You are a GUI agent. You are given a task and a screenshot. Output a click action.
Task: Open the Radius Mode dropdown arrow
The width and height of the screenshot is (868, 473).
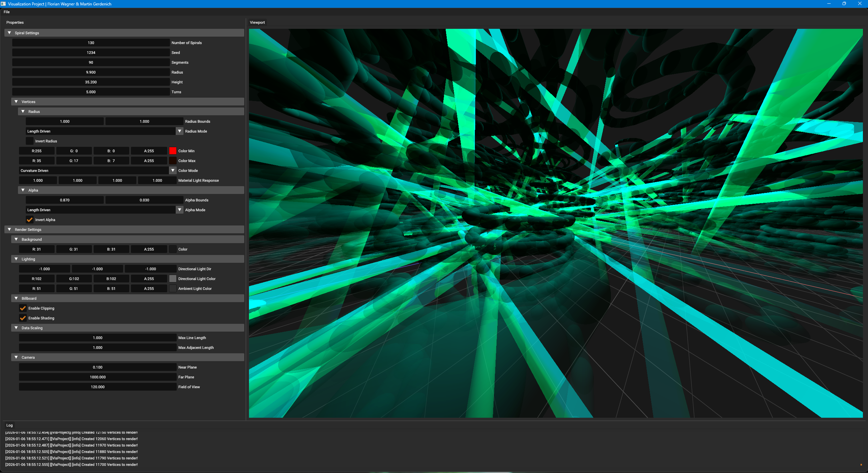[180, 131]
